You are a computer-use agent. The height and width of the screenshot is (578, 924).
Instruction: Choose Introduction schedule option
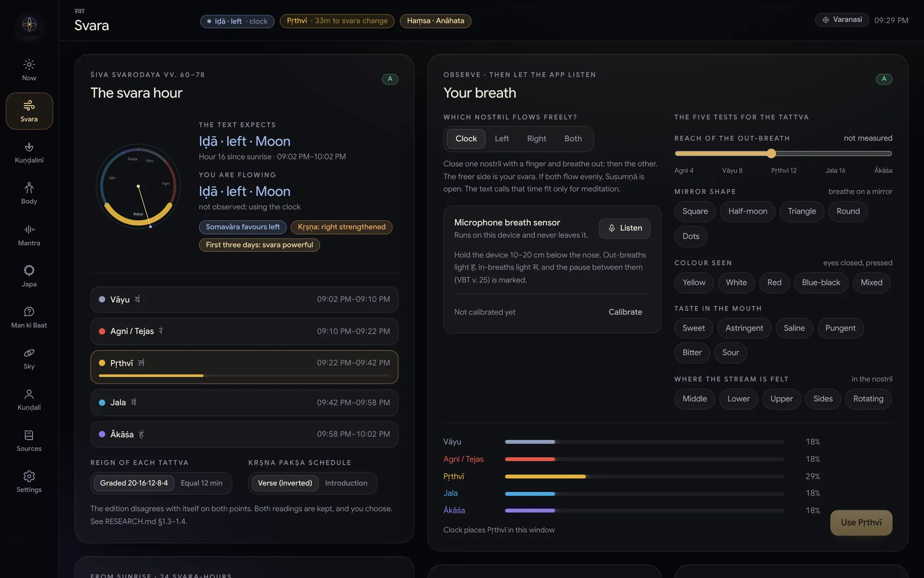tap(346, 483)
